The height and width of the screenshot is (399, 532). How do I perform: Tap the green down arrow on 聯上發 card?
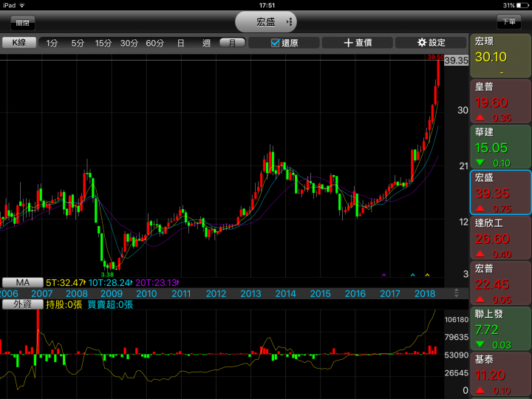[x=480, y=344]
